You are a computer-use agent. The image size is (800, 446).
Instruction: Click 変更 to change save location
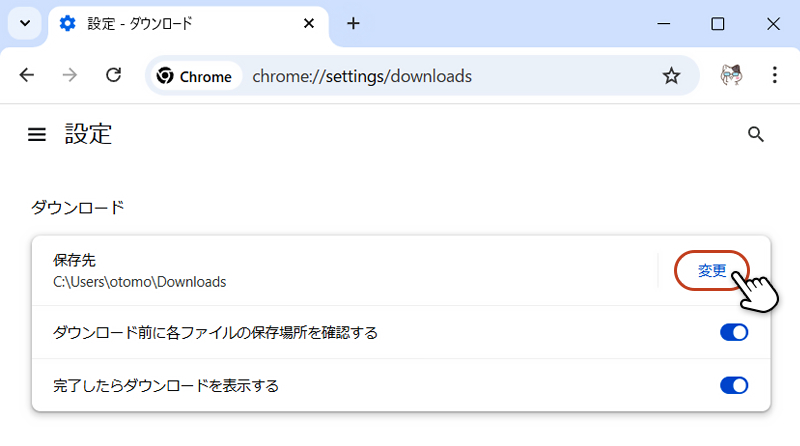point(712,270)
